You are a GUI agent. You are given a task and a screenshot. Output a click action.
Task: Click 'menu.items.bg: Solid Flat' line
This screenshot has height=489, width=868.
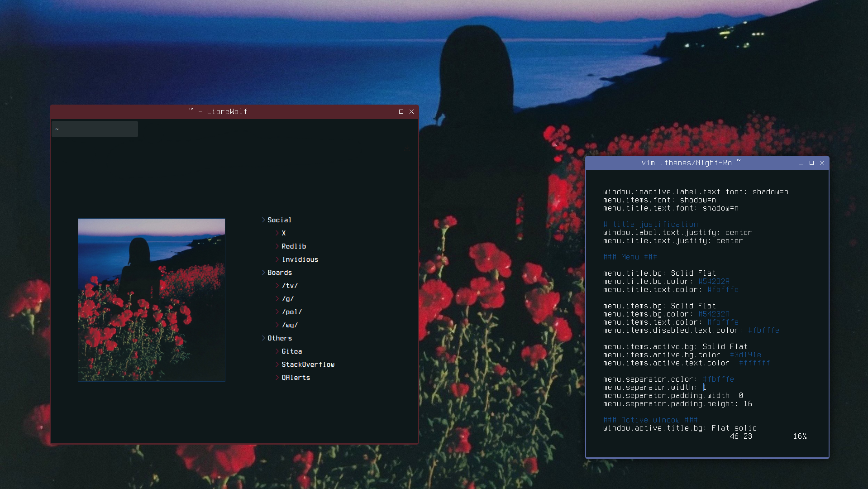click(x=659, y=306)
